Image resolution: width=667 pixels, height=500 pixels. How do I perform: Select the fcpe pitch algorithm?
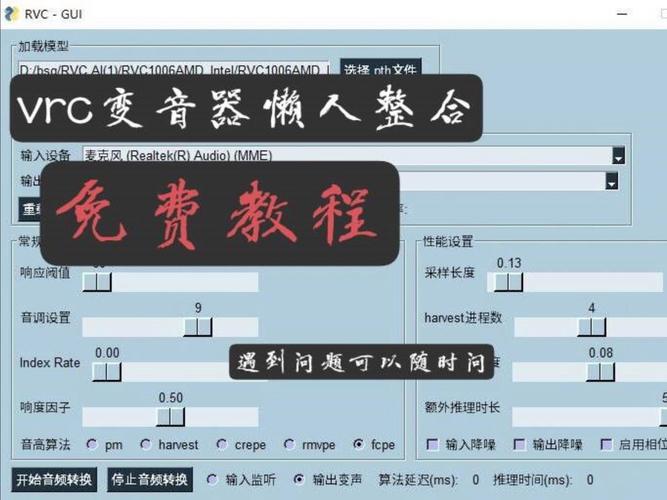[x=358, y=444]
